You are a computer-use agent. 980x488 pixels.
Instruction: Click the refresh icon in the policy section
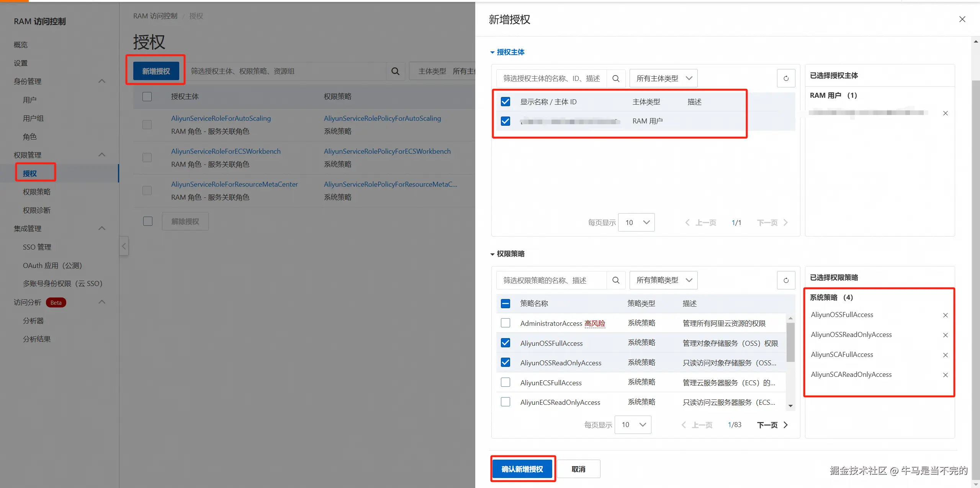[786, 280]
